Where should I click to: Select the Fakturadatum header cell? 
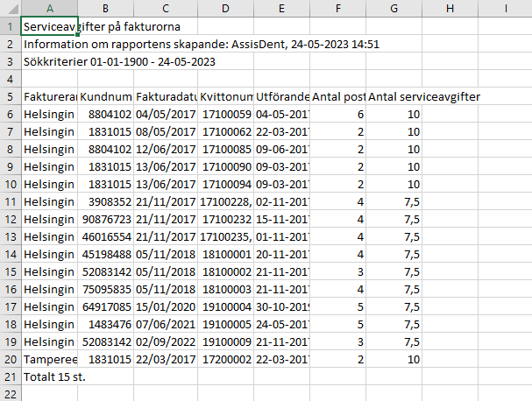click(x=166, y=97)
